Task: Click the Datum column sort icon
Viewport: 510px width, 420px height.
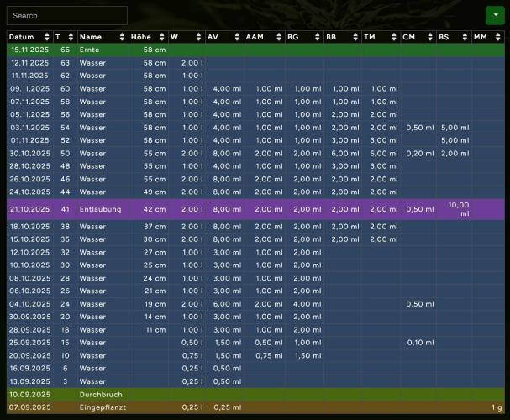Action: (x=46, y=37)
